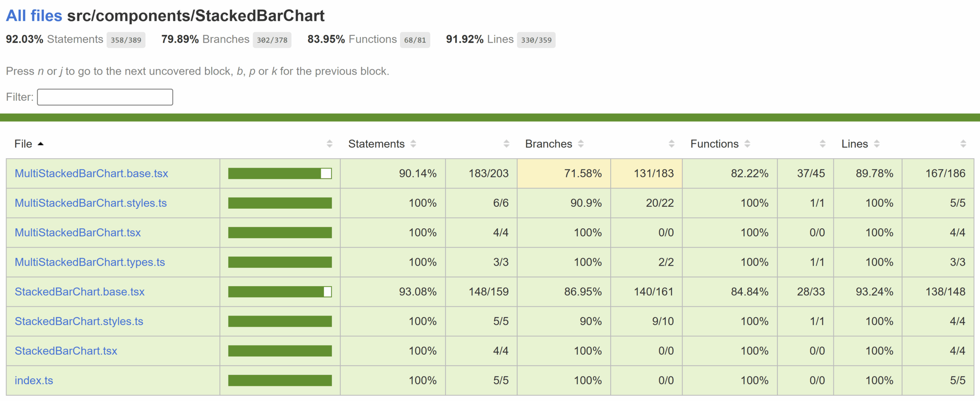Screen dimensions: 980x401
Task: Sort table by Lines column header
Action: click(x=854, y=144)
